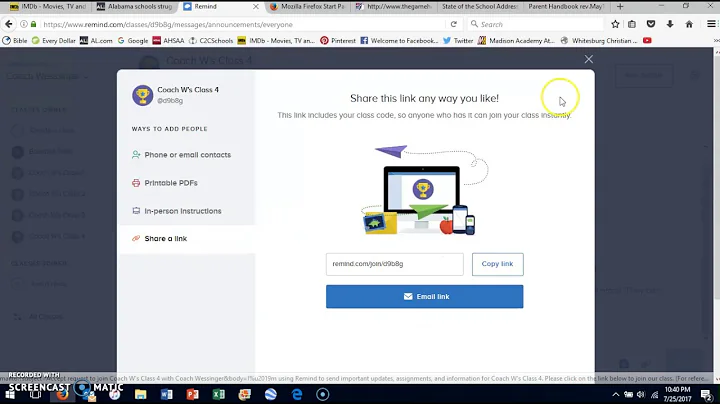This screenshot has width=720, height=404.
Task: Open the Twitter bookmark
Action: (x=458, y=40)
